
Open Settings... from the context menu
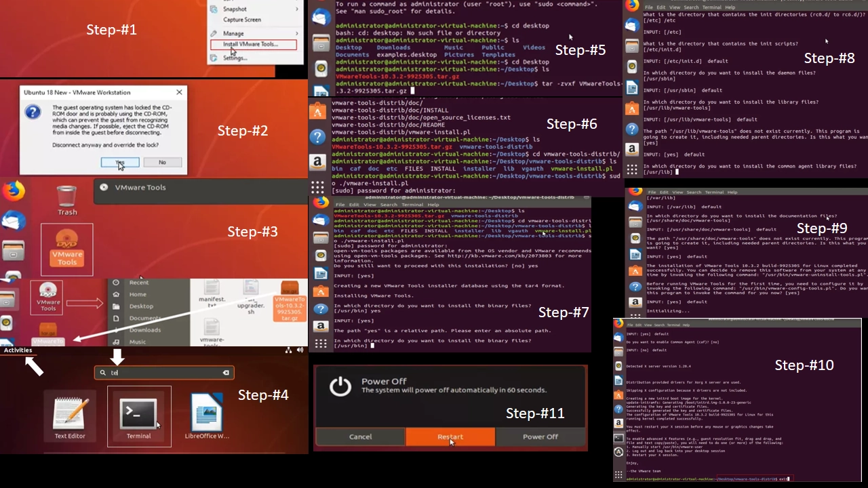click(235, 58)
